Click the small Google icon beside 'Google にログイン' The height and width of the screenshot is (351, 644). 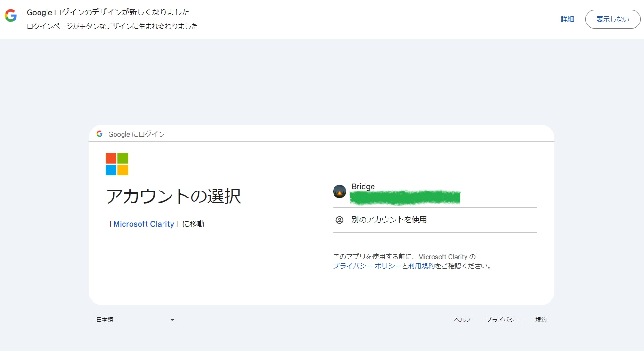click(100, 134)
